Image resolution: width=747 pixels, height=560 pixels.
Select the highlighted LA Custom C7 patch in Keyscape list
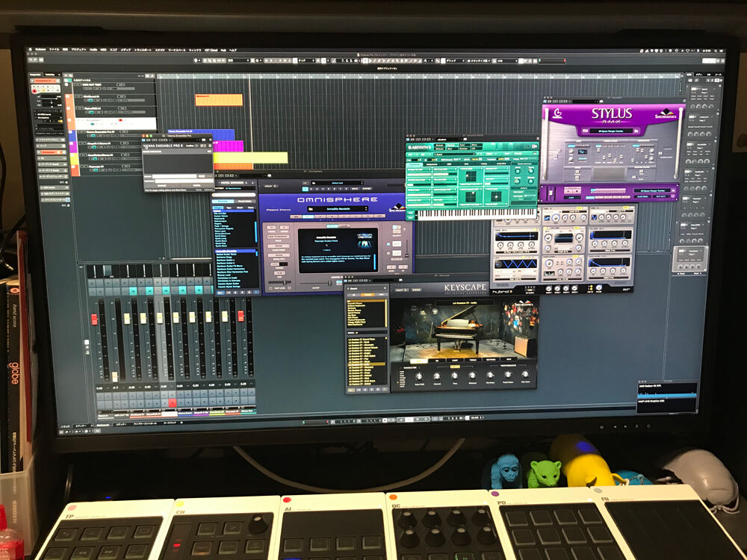click(x=366, y=364)
